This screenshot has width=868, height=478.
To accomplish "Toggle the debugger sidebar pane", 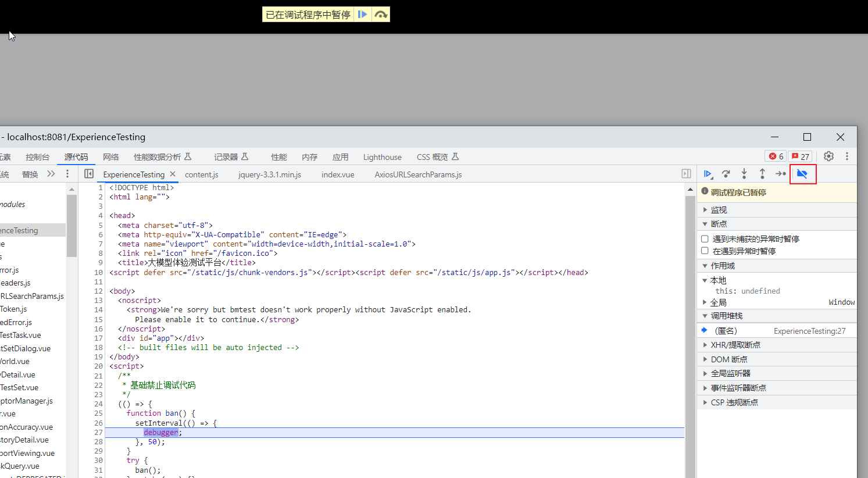I will coord(686,174).
